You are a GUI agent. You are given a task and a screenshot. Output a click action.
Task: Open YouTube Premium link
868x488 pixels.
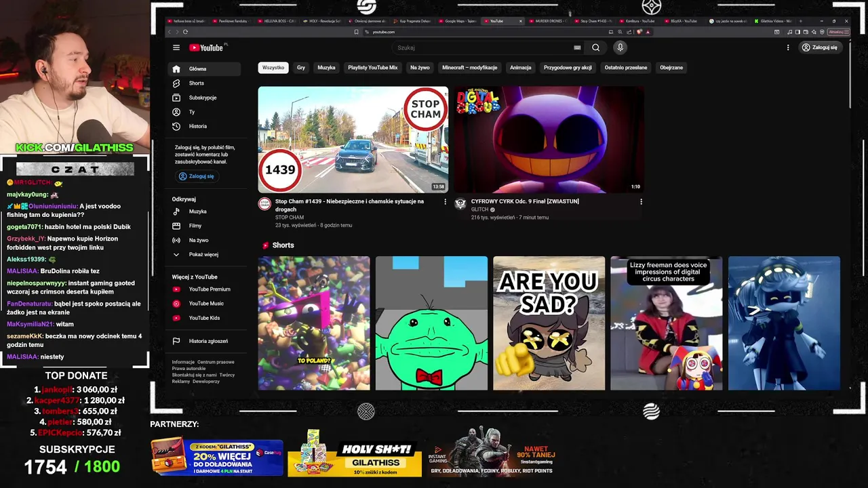(204, 289)
